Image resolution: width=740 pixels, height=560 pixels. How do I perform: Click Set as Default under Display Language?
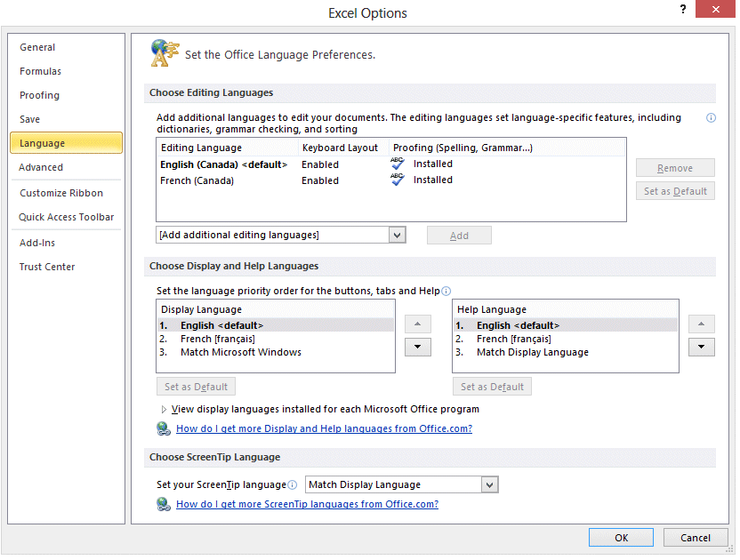[x=196, y=386]
